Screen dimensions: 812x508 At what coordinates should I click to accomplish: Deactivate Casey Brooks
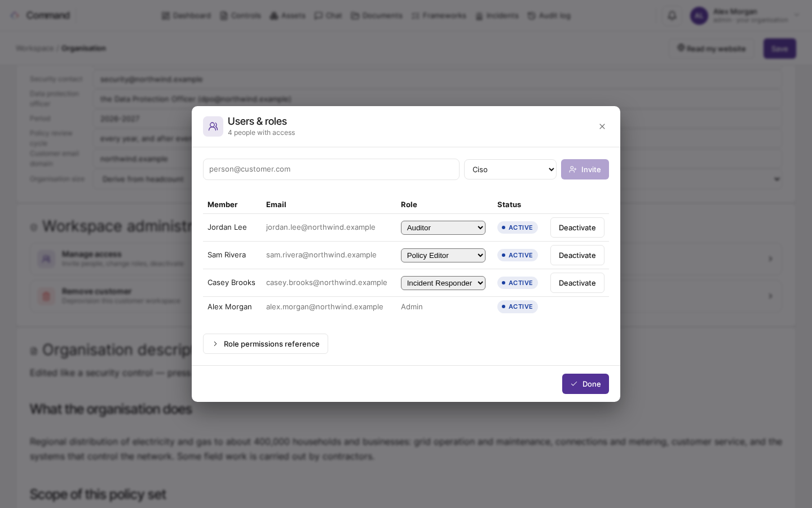(x=577, y=283)
